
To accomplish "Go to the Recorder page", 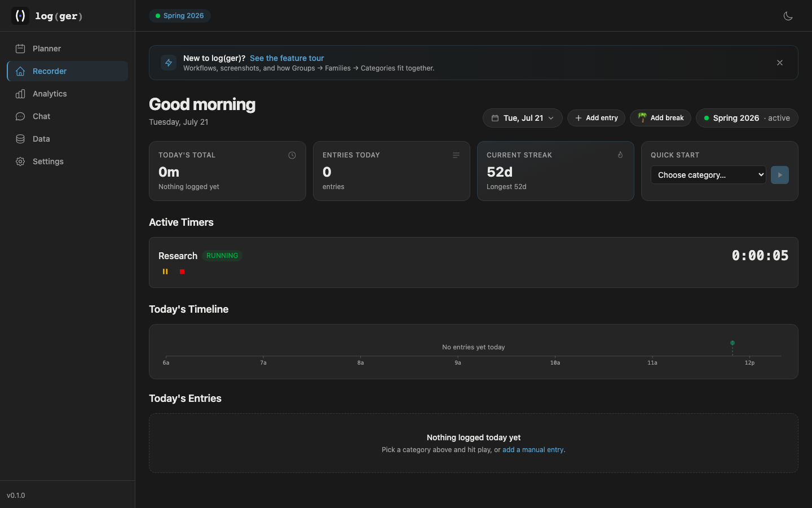I will [68, 71].
